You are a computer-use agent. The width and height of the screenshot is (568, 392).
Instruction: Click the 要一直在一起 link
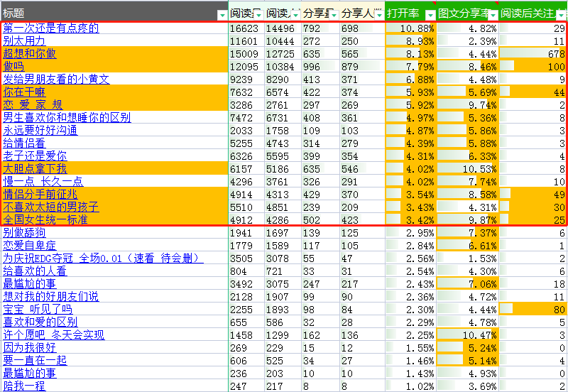click(35, 361)
